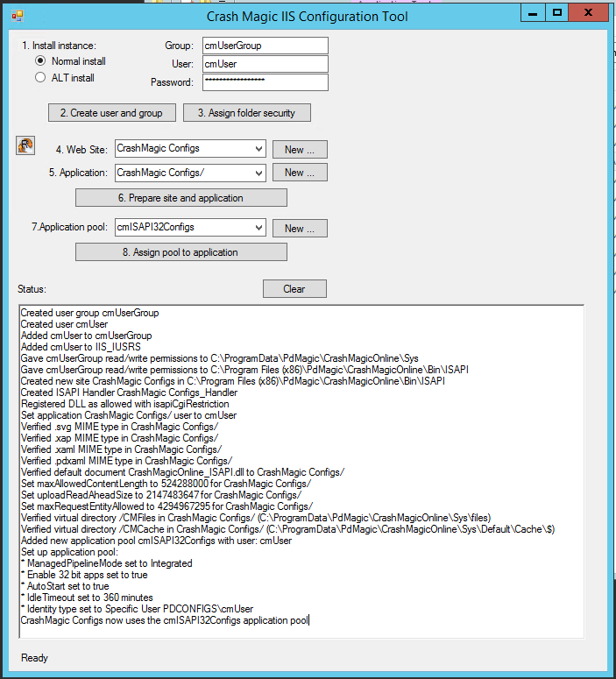Click the Ready status bar text
The height and width of the screenshot is (679, 616).
click(35, 658)
